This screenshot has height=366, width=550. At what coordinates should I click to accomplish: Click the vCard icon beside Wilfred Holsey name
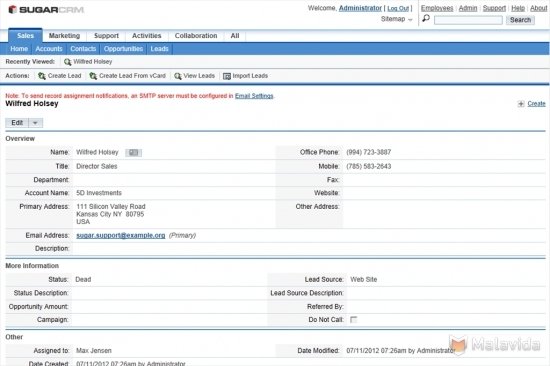tap(134, 153)
